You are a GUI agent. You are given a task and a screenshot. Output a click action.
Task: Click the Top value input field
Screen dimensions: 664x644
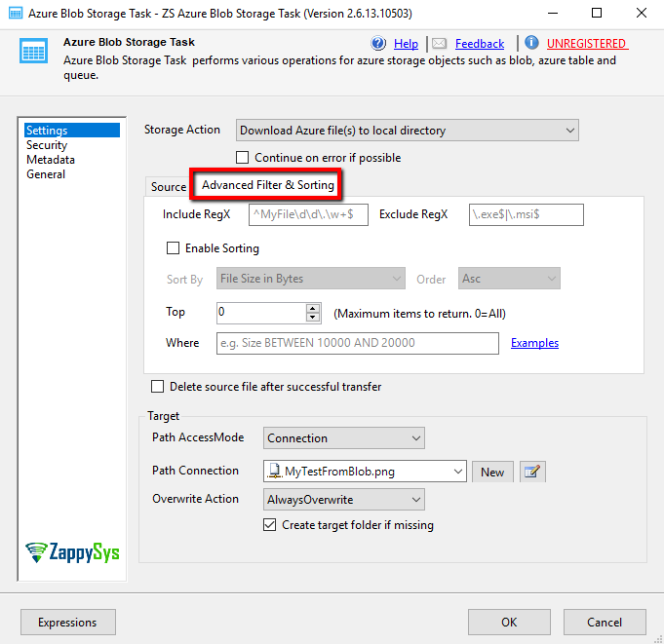(x=261, y=313)
